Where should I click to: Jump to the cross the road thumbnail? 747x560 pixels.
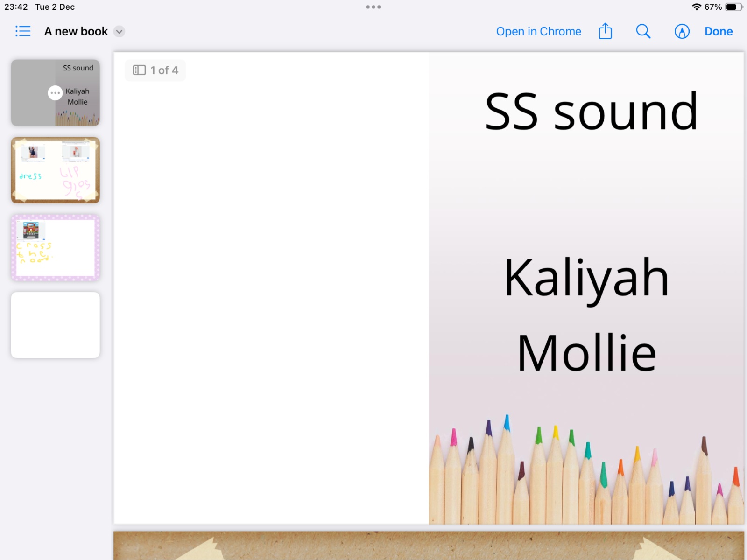coord(56,248)
